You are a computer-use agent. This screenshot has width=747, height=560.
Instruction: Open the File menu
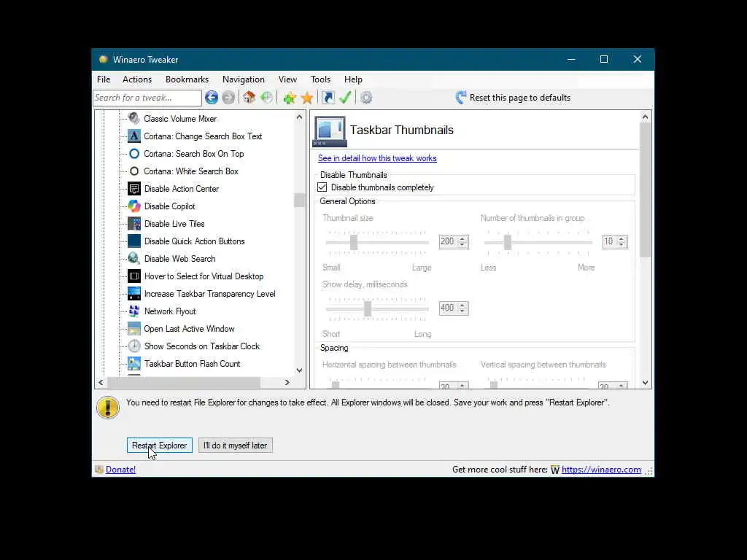[x=104, y=79]
